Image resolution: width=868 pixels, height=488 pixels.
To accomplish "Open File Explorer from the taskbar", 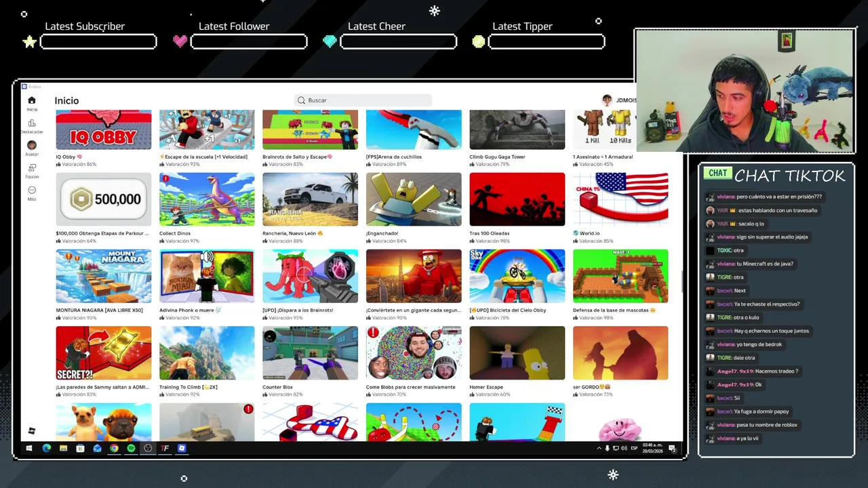I will click(x=63, y=448).
